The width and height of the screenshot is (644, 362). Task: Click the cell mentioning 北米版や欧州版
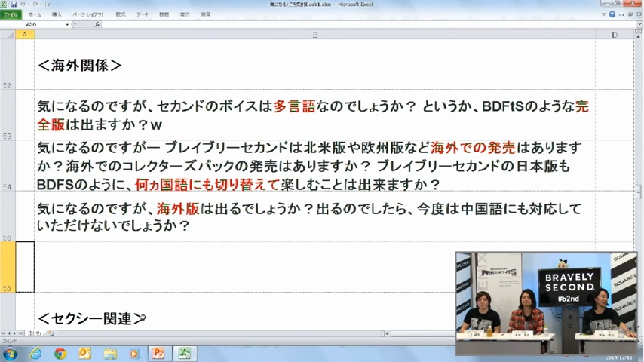[315, 166]
